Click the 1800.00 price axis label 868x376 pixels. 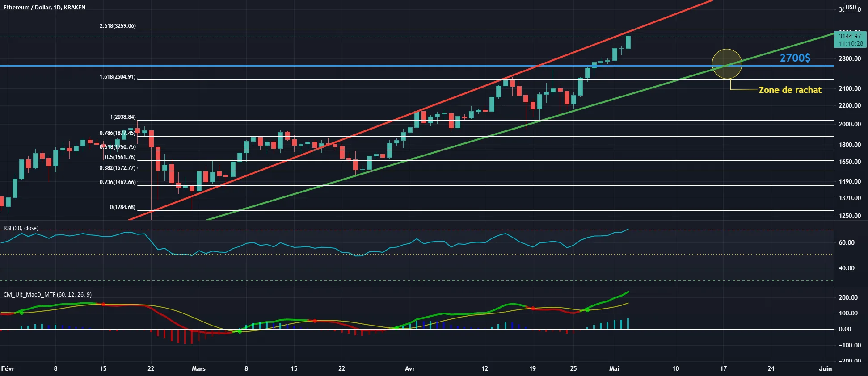click(850, 145)
